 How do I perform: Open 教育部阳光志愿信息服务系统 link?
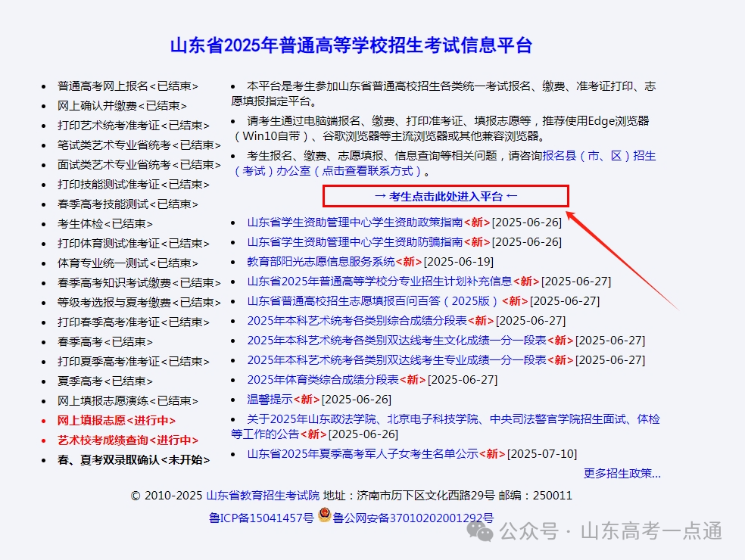(x=321, y=262)
